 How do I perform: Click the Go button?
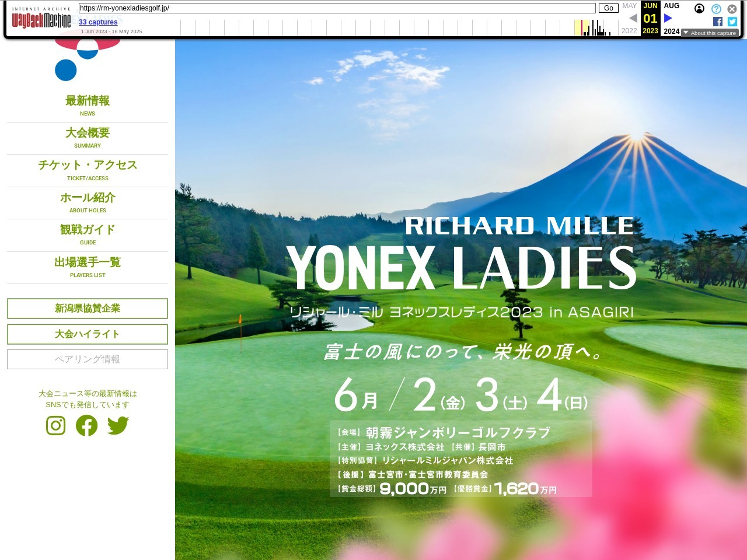coord(609,8)
